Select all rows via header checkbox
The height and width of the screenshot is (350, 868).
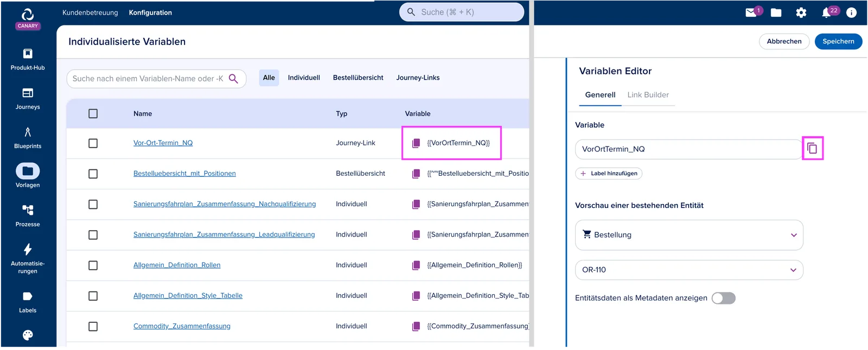[93, 114]
